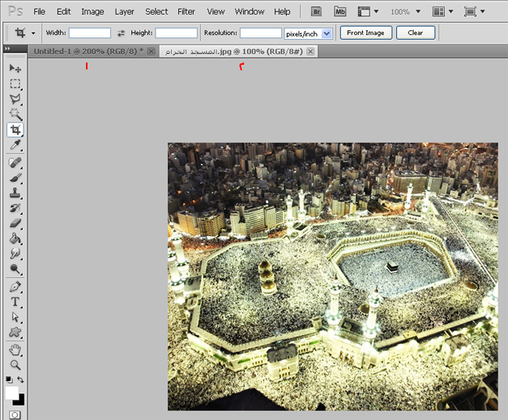Select the Move tool
This screenshot has width=508, height=420.
pyautogui.click(x=15, y=69)
